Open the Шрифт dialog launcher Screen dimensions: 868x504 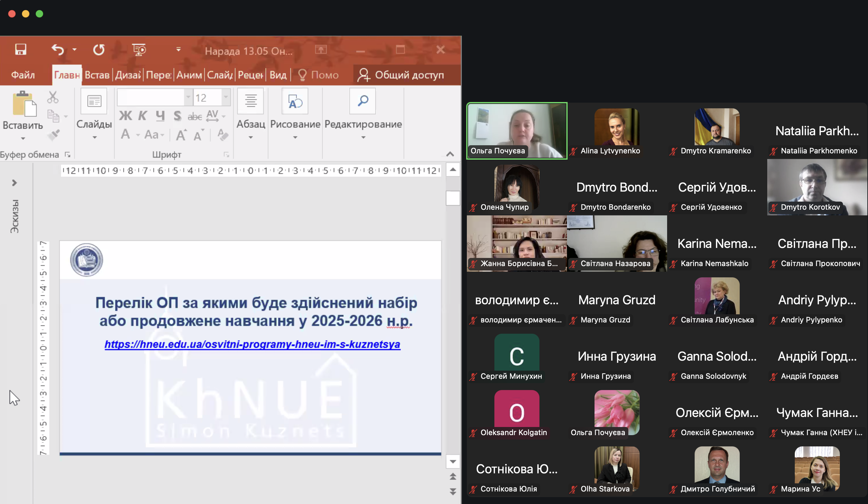[226, 155]
